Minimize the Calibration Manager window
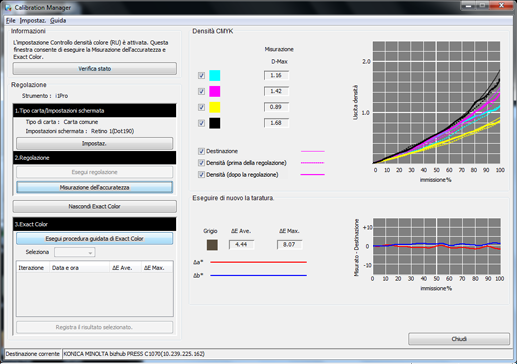This screenshot has height=364, width=517. pyautogui.click(x=469, y=5)
